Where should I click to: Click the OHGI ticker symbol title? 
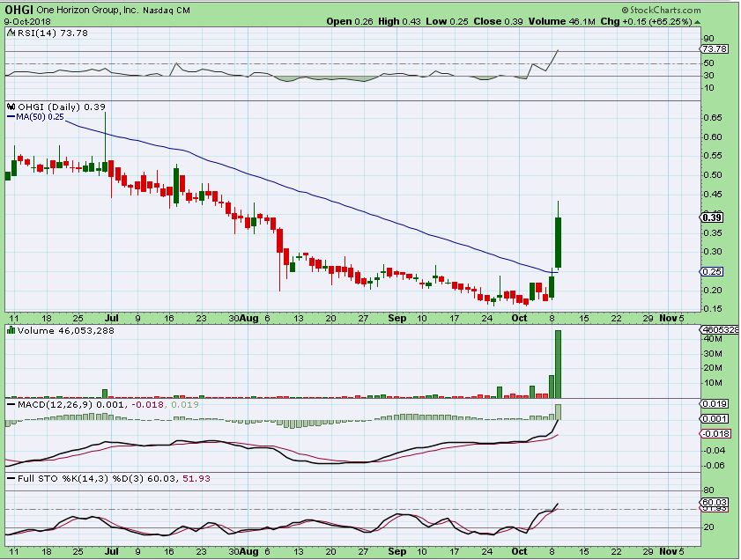pyautogui.click(x=19, y=10)
